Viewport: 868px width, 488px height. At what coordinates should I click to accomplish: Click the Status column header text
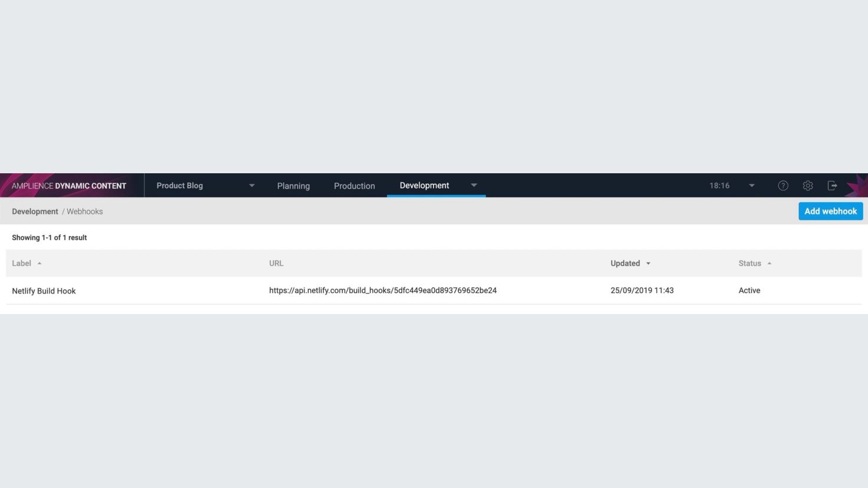click(x=749, y=263)
